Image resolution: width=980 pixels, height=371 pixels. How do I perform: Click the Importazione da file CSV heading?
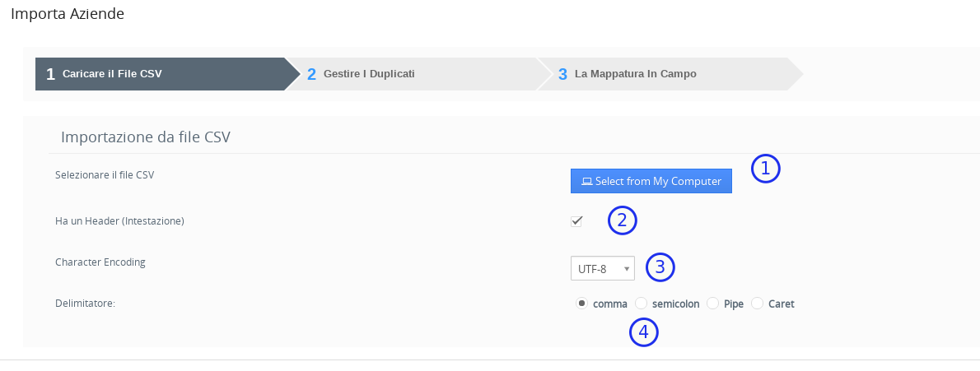[145, 137]
